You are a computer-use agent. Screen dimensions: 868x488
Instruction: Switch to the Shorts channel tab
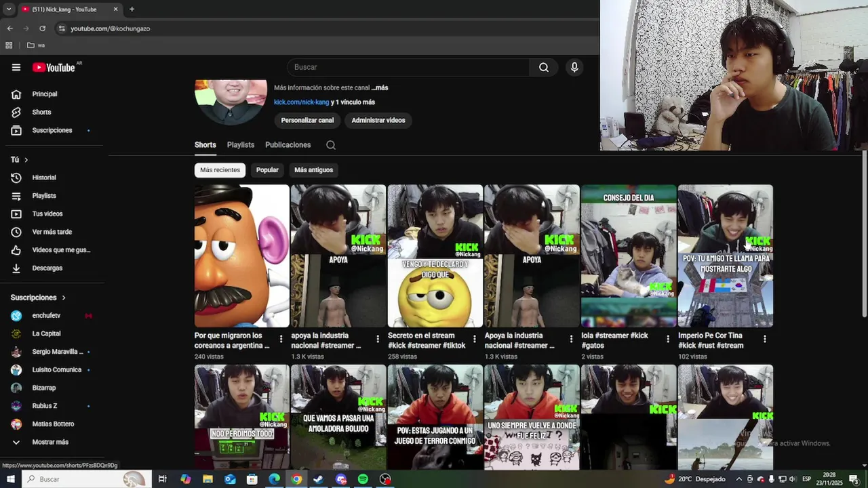(x=205, y=145)
